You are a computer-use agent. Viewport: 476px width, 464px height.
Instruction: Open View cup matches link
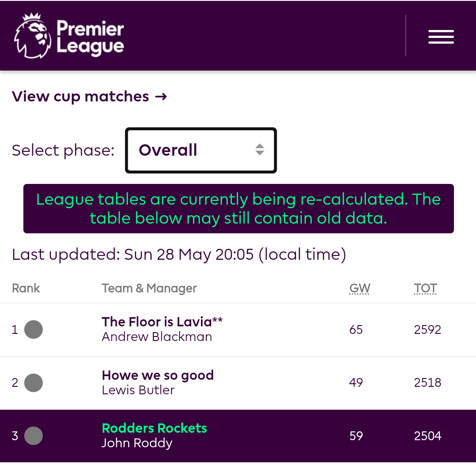tap(89, 97)
